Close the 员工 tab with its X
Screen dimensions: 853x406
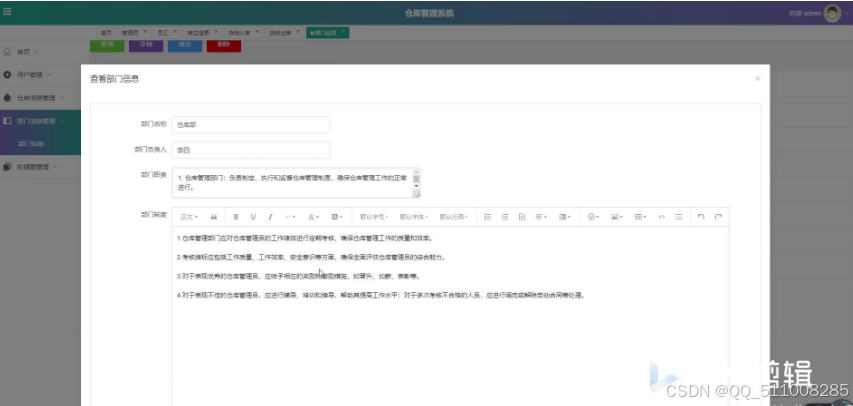(x=175, y=32)
